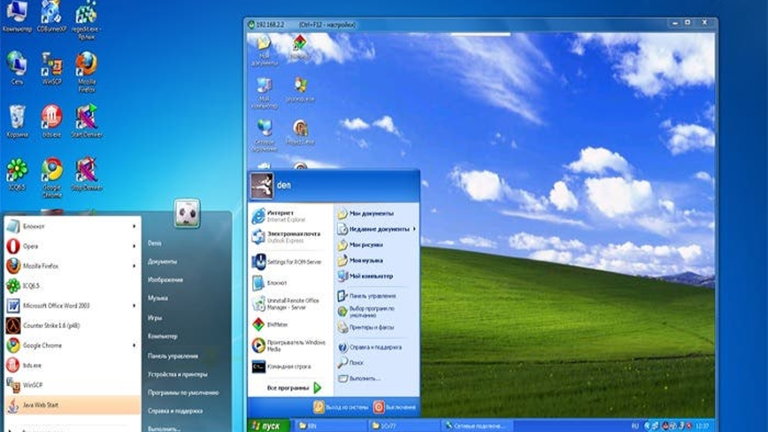Open Документы in the start menu right pane
Viewport: 768px width, 432px height.
[162, 262]
